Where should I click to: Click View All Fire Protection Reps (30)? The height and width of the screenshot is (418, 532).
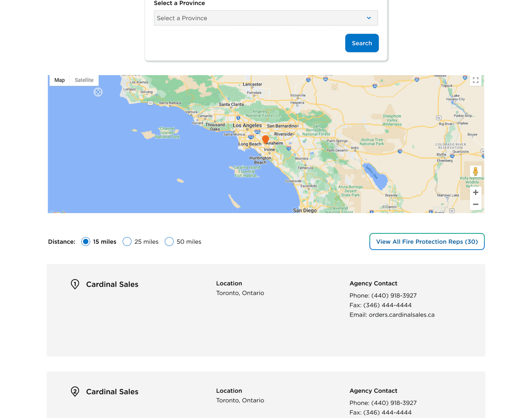tap(427, 241)
